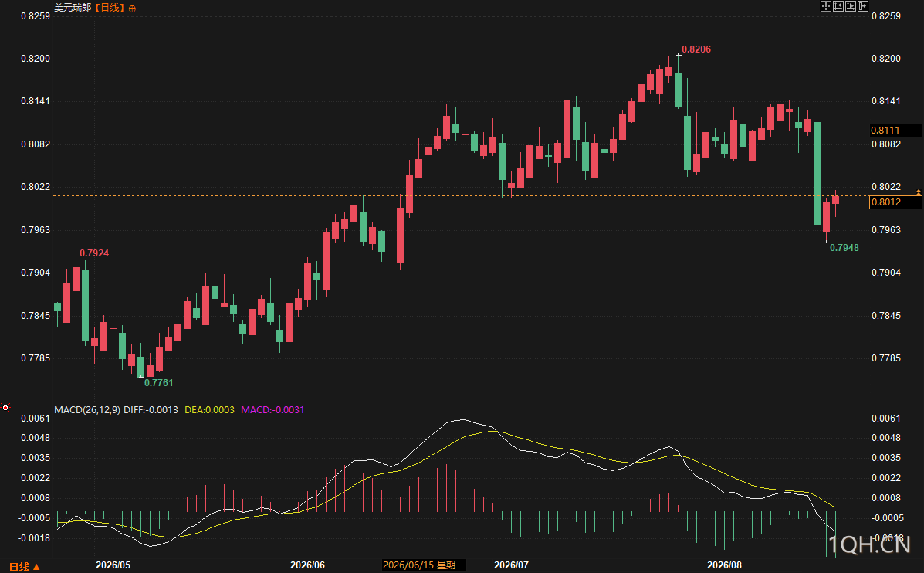Click the 美元瑞郎 symbol name
The image size is (924, 573).
click(73, 8)
